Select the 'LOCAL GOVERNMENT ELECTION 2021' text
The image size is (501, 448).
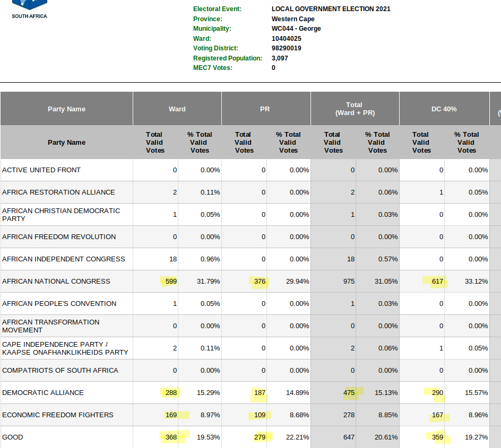click(x=331, y=9)
